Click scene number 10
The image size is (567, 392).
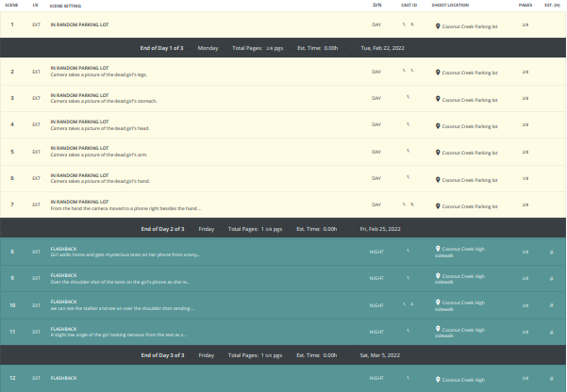pos(12,305)
